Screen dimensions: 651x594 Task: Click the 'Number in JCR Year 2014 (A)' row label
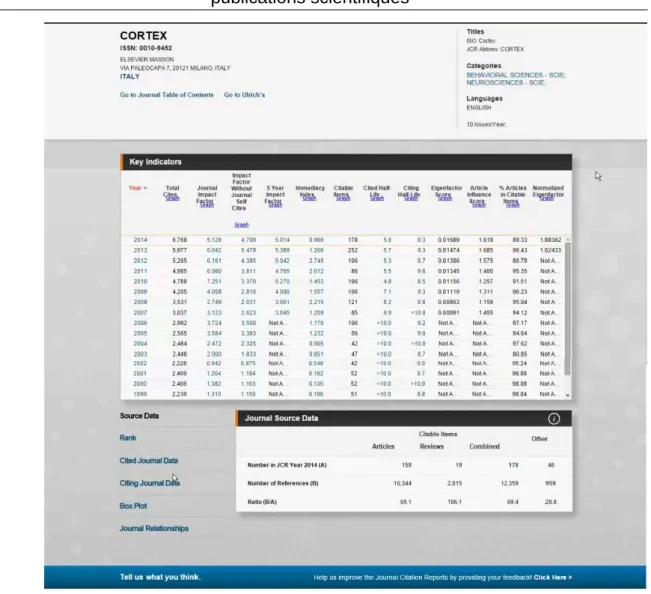(287, 465)
